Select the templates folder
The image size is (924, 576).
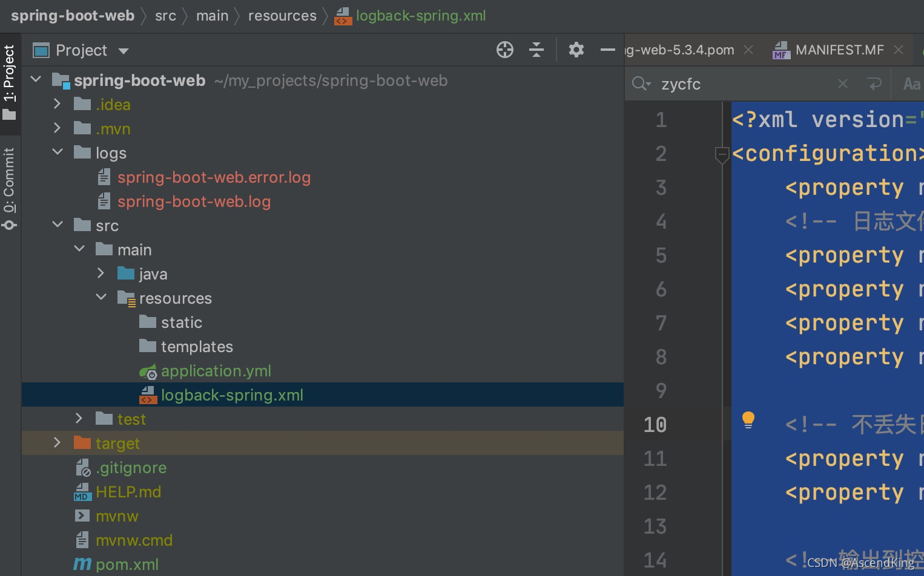(x=197, y=347)
